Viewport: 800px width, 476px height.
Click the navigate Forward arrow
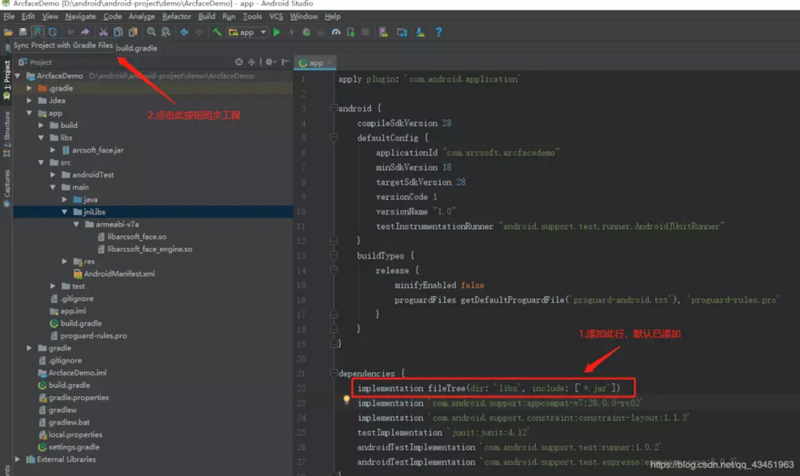[x=199, y=32]
